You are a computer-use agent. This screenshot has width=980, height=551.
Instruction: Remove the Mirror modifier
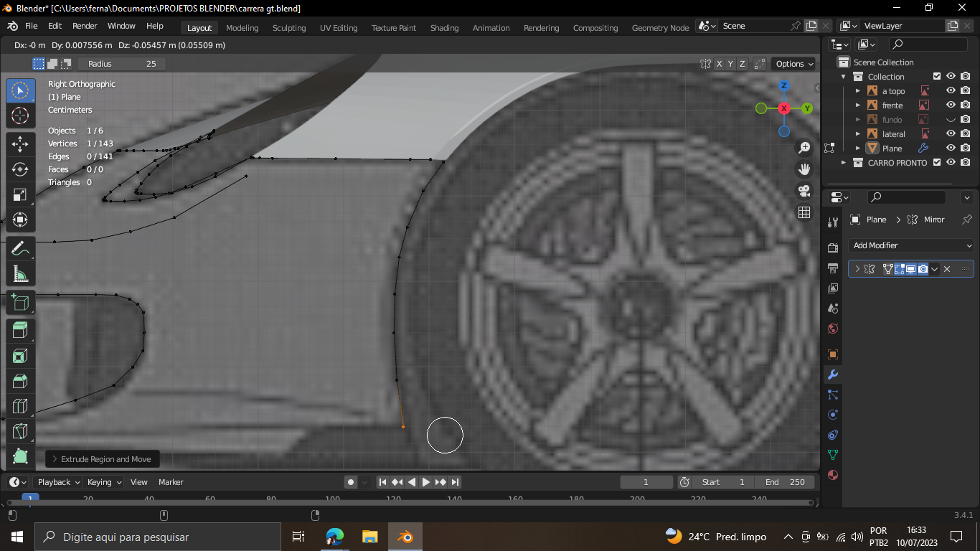(947, 269)
